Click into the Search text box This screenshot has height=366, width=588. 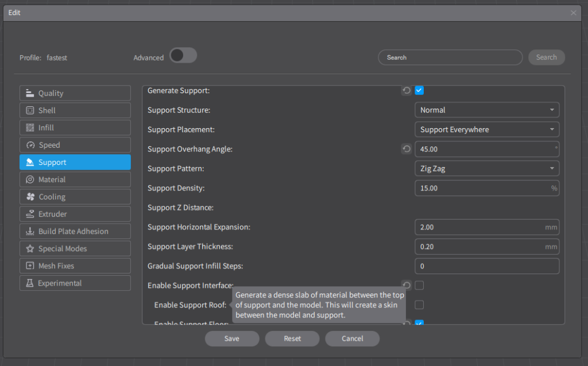(x=450, y=57)
